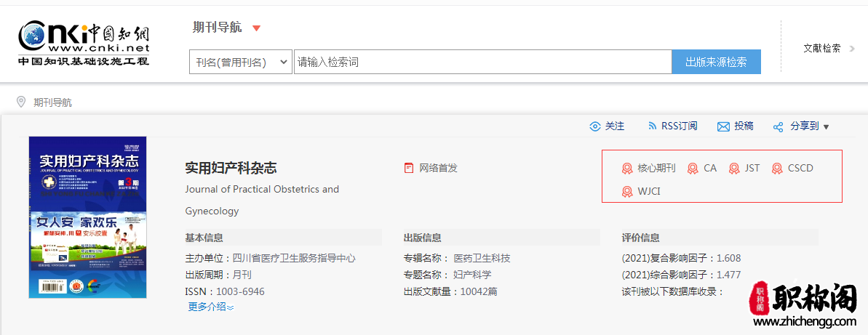Click the 评价信息 section header
Viewport: 868px width, 335px height.
click(641, 238)
